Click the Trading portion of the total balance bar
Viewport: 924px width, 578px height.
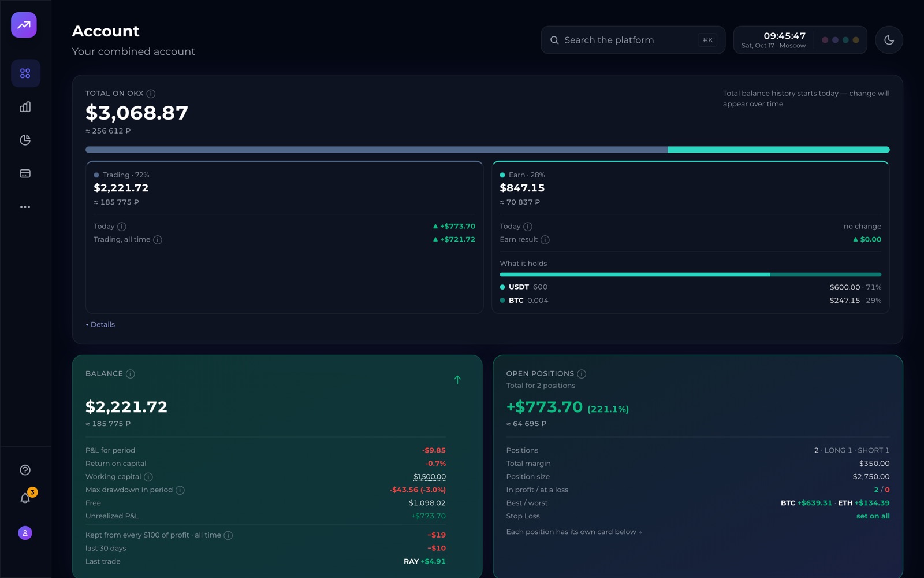(x=377, y=150)
